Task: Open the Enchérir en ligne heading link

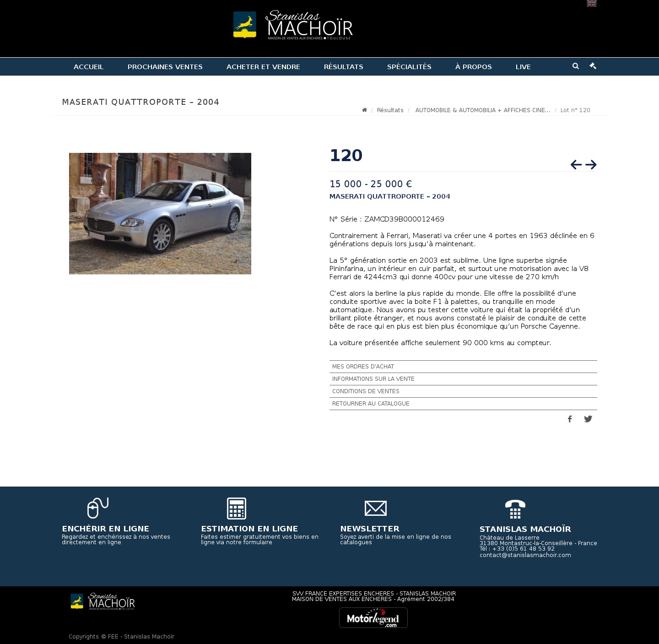Action: (x=106, y=529)
